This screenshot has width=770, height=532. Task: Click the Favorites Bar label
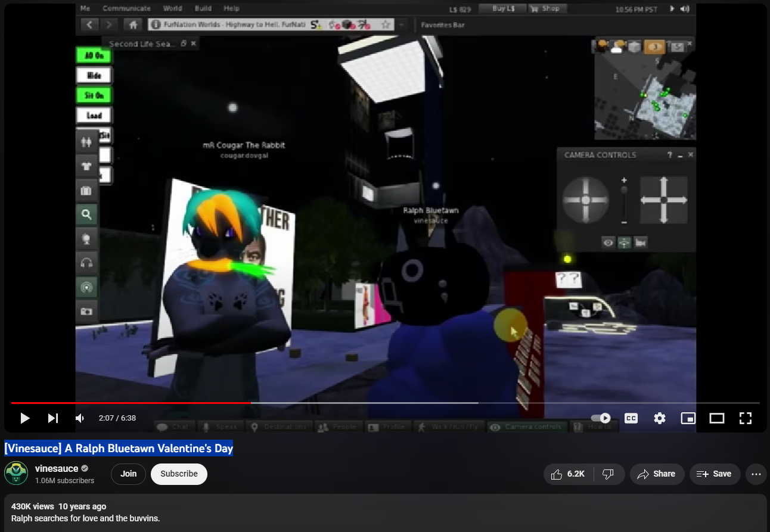(443, 25)
